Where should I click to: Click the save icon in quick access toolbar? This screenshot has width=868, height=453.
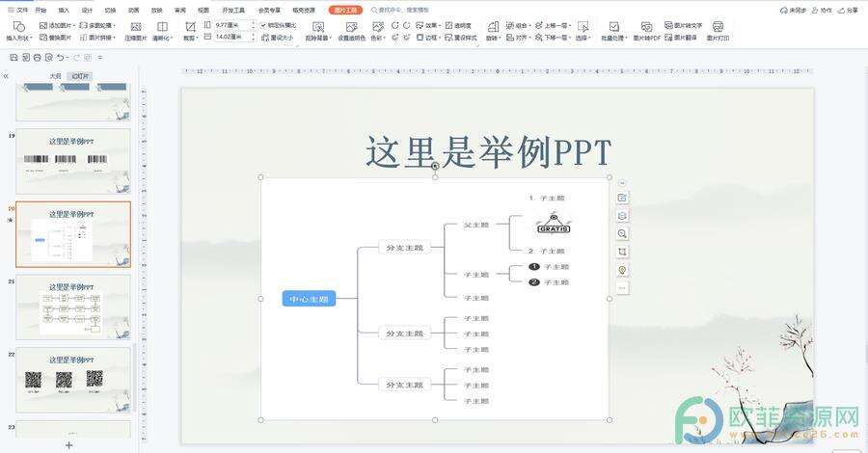(14, 57)
